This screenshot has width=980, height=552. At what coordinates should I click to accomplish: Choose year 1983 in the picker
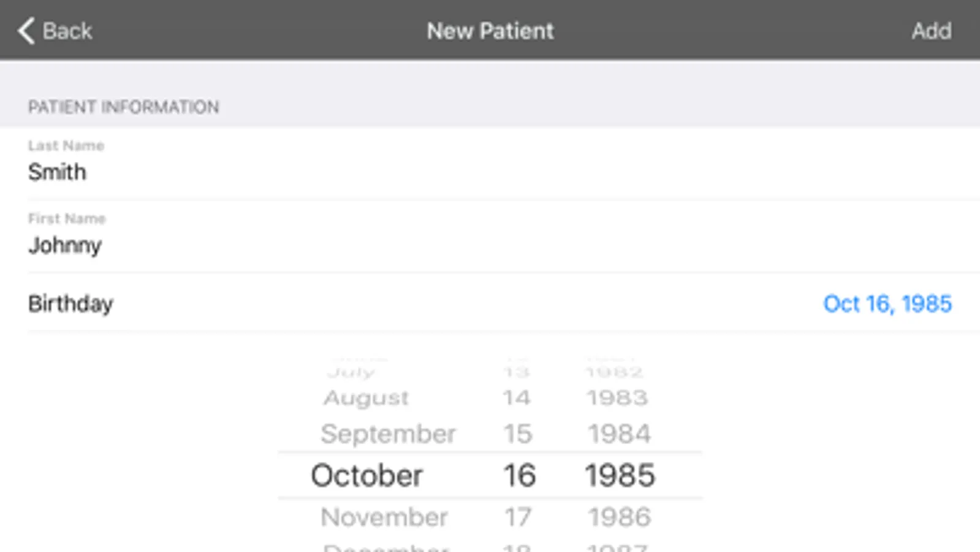tap(617, 397)
